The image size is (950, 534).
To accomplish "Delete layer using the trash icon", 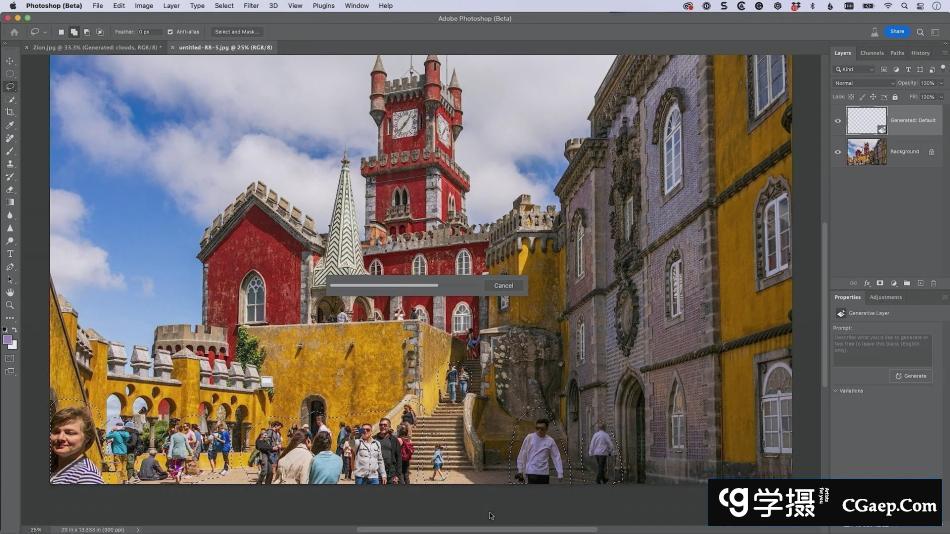I will pos(931,283).
